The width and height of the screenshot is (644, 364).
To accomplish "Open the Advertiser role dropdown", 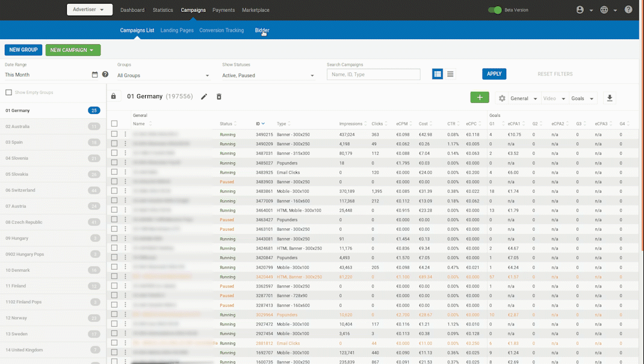I will pos(89,10).
